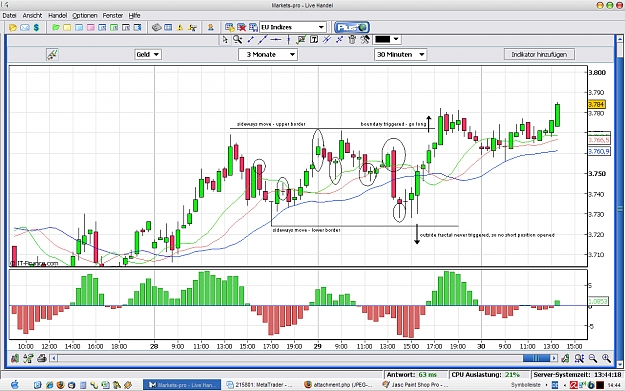This screenshot has height=391, width=625.
Task: Click the scrollbar left arrow below chart
Action: coord(54,358)
